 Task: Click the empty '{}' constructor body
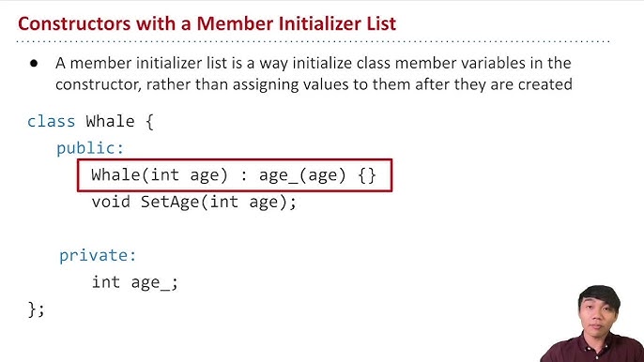click(367, 175)
